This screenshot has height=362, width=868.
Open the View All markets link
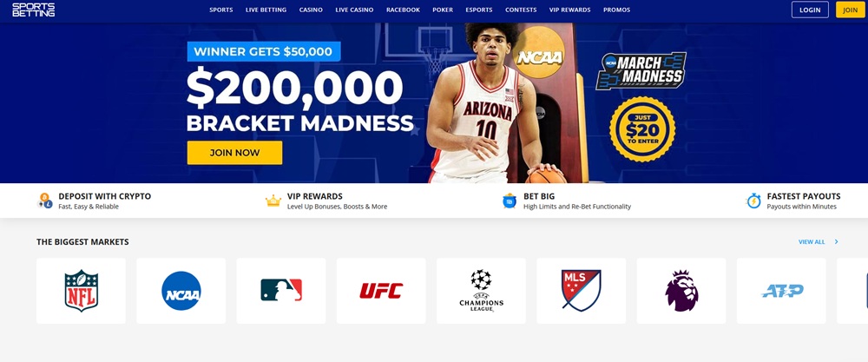coord(812,242)
